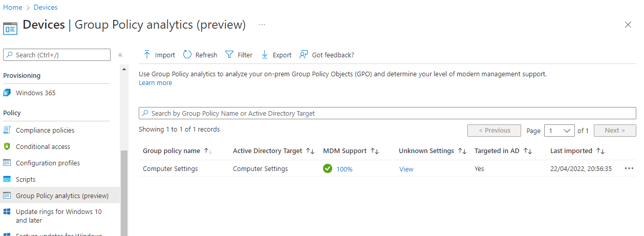The height and width of the screenshot is (236, 644).
Task: Click the sidebar Search (Ctrl+/) field
Action: click(57, 55)
